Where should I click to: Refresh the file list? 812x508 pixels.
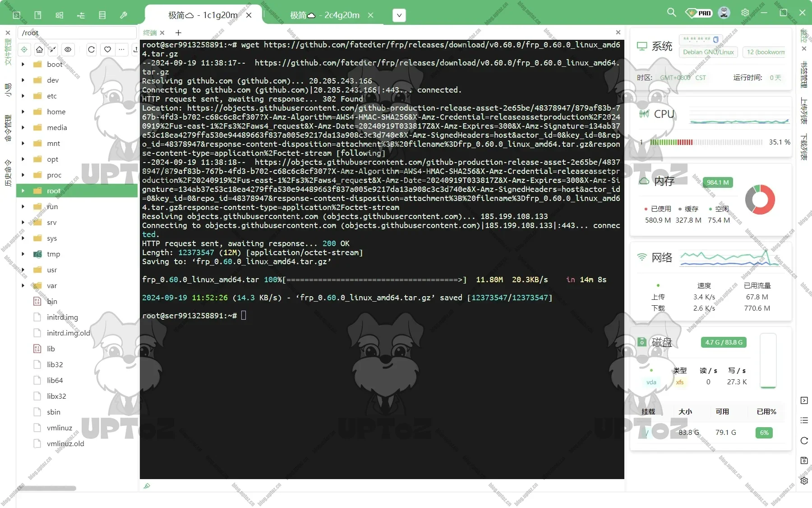click(x=92, y=49)
